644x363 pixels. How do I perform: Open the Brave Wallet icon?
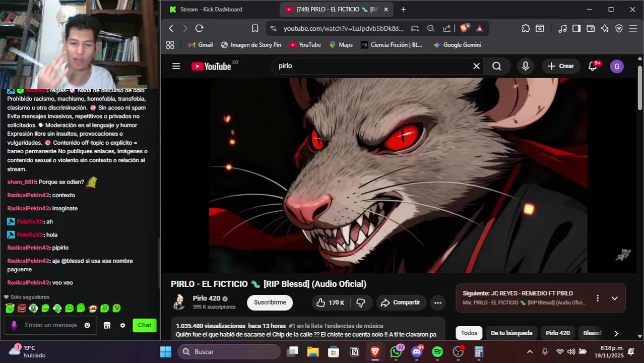[591, 29]
